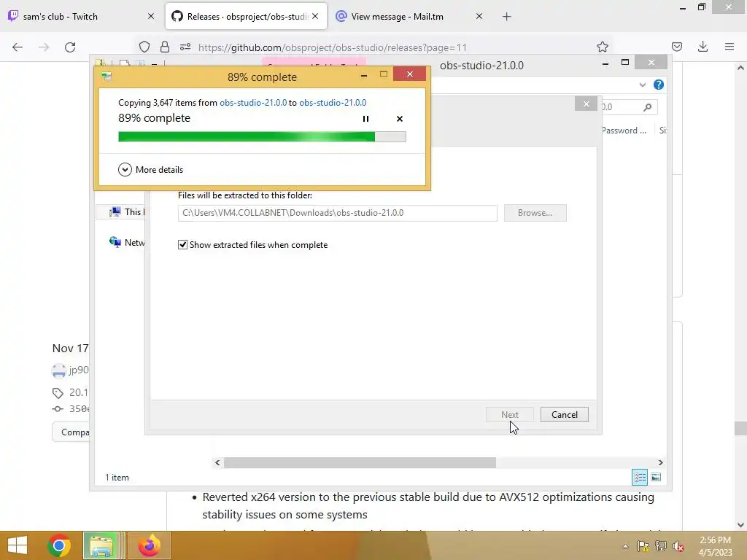Screen dimensions: 747x560
Task: Reload the GitHub page
Action: 70,47
